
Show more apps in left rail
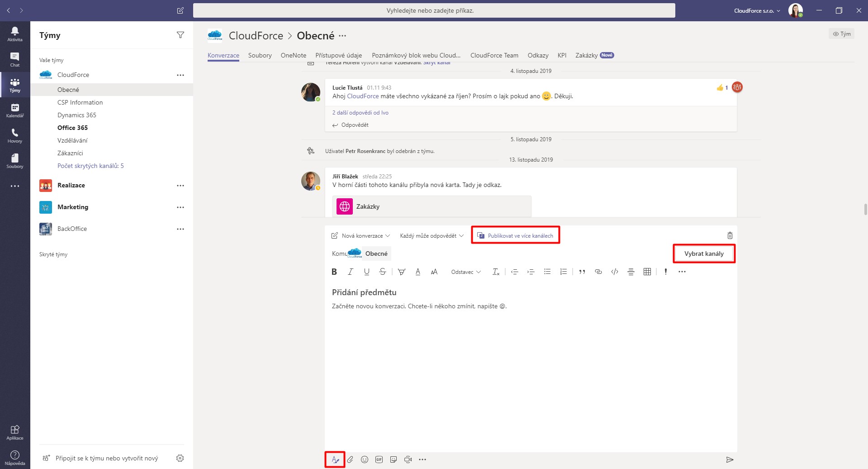pyautogui.click(x=15, y=186)
